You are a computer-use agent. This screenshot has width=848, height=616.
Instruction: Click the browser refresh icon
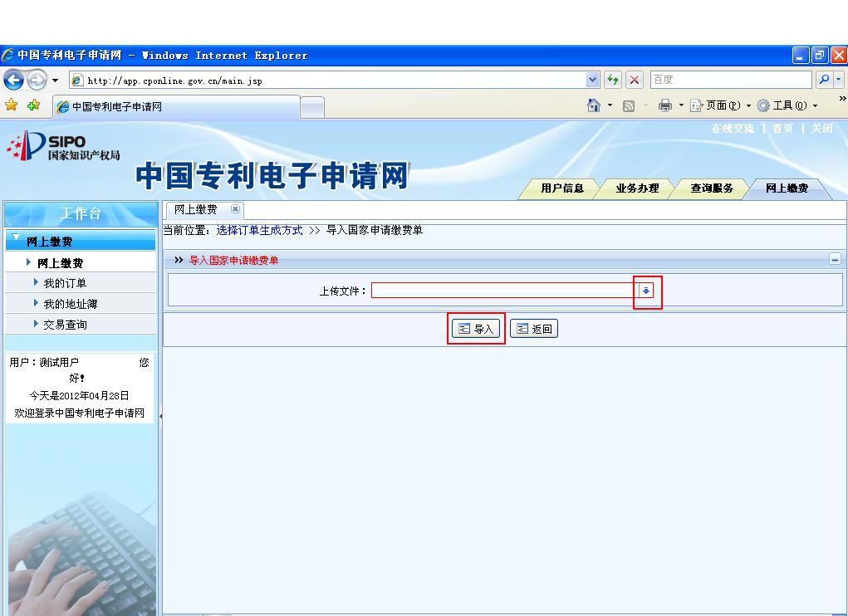tap(613, 80)
